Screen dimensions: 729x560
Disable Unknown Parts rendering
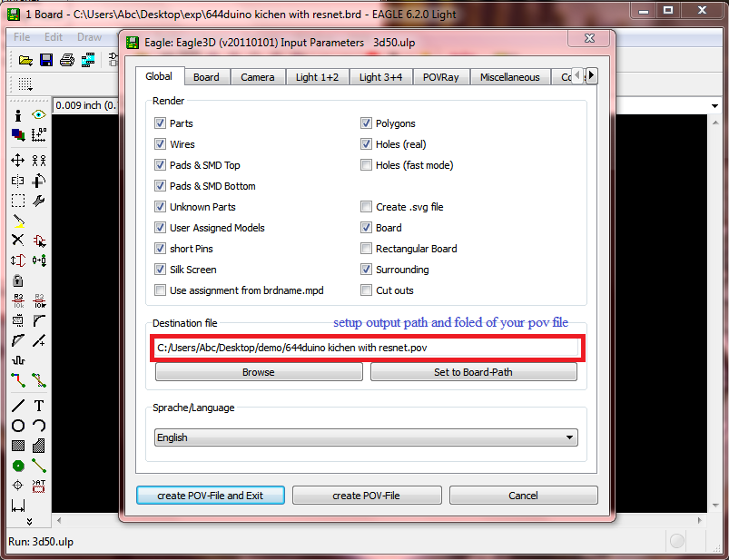point(160,207)
